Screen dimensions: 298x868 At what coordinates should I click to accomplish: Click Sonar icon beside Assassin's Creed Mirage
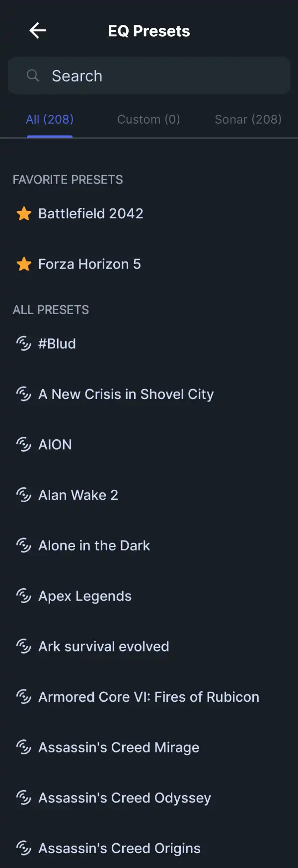pyautogui.click(x=24, y=747)
